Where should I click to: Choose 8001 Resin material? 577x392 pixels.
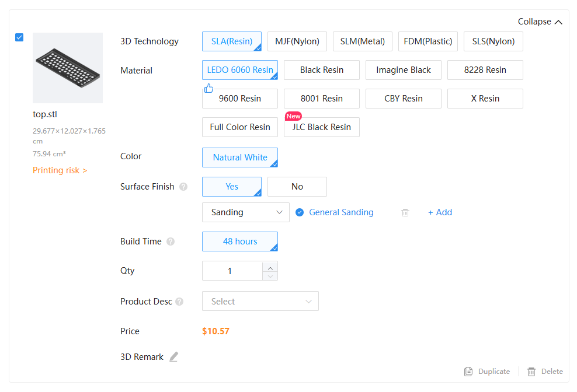(322, 99)
